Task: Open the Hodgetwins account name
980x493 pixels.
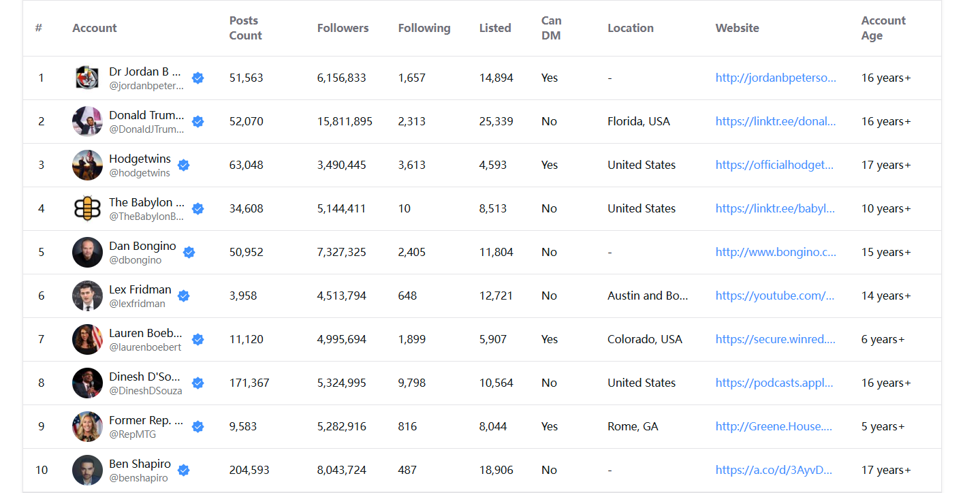Action: coord(140,159)
